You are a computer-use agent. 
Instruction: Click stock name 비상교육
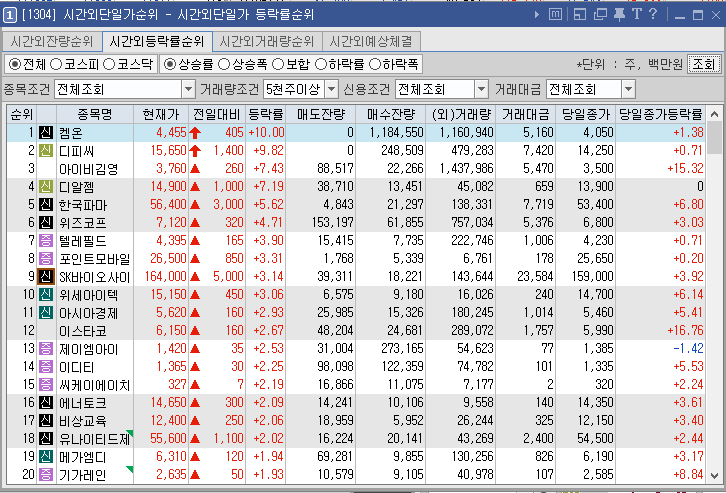click(82, 421)
